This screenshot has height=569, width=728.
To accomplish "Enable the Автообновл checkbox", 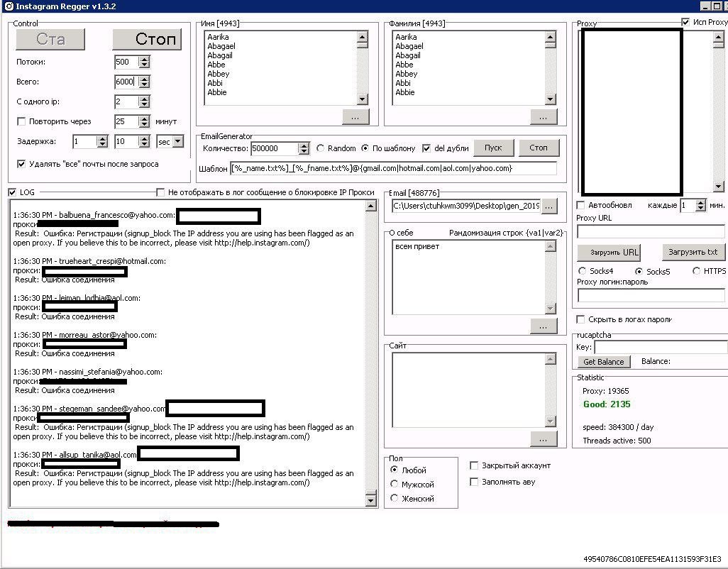I will (x=580, y=204).
